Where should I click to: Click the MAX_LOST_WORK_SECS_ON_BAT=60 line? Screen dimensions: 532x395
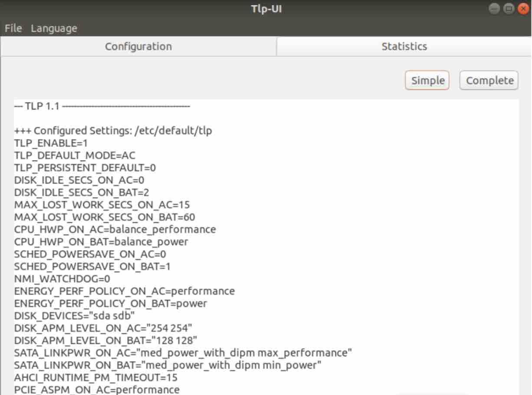tap(105, 217)
